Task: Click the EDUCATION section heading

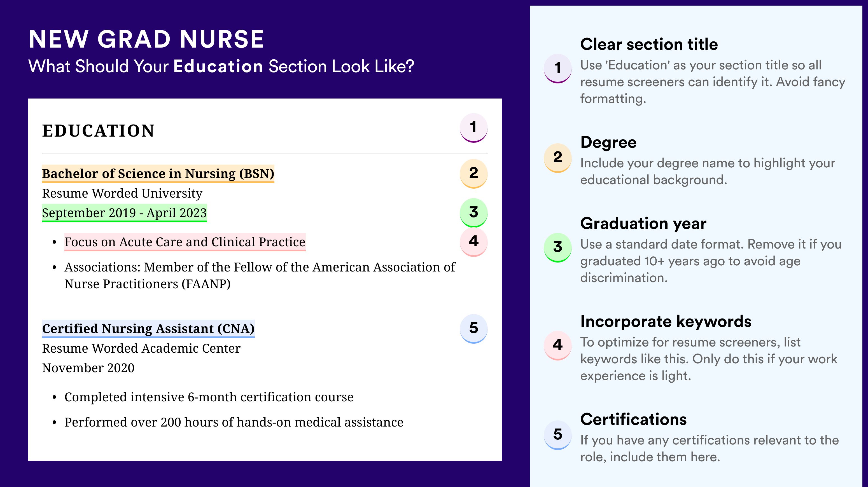Action: tap(98, 131)
